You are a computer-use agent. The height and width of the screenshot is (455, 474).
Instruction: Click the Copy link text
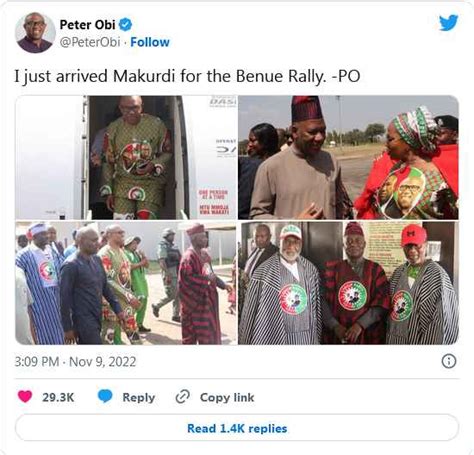pos(227,397)
